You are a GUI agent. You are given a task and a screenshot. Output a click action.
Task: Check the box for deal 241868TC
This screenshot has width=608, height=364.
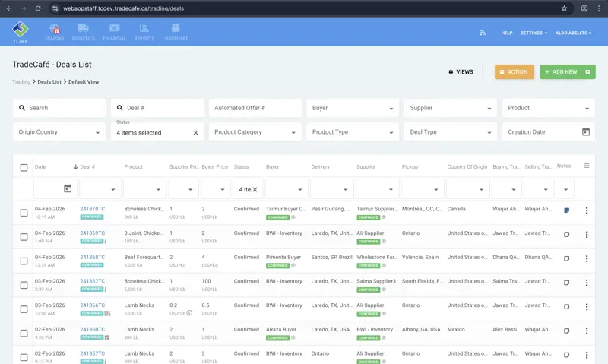point(24,261)
